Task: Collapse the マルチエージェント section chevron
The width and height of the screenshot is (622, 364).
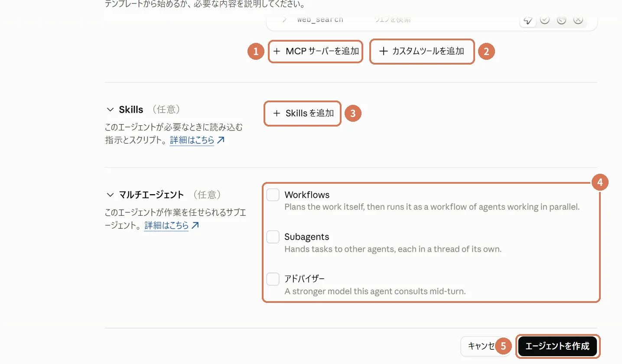Action: 110,195
